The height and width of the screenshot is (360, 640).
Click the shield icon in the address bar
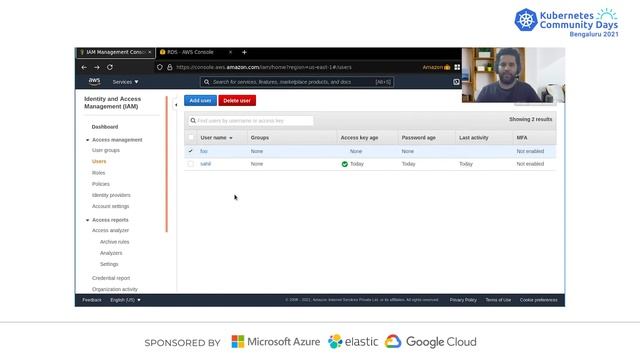click(160, 67)
